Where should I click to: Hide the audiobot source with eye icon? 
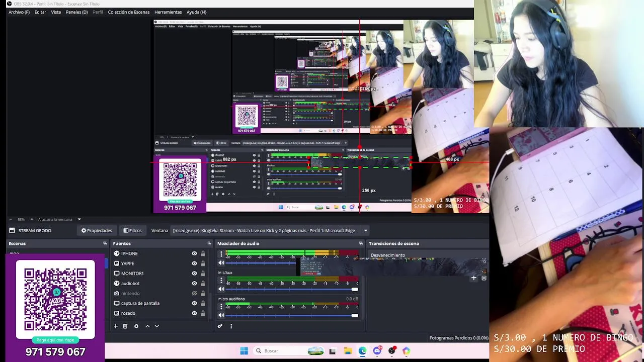coord(194,284)
